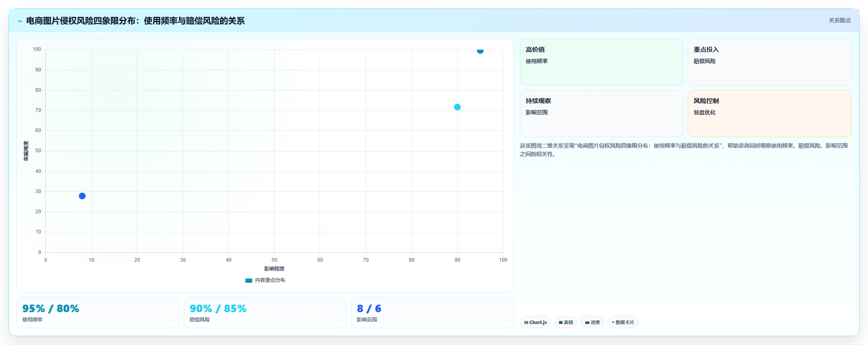Click the 内容重点分布 legend text
The width and height of the screenshot is (868, 345).
click(270, 280)
